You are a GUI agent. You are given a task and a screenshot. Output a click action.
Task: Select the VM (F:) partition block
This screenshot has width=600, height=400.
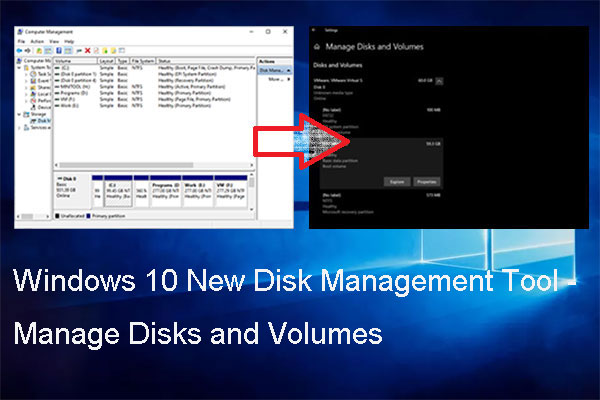point(231,191)
